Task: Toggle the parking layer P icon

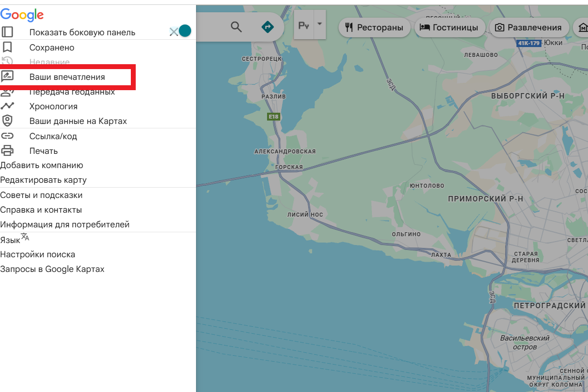Action: (x=303, y=24)
